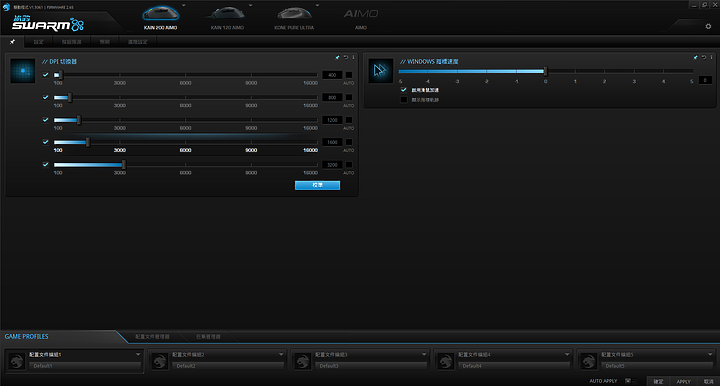Click the 400 DPI slider handle
The height and width of the screenshot is (386, 720).
[61, 75]
